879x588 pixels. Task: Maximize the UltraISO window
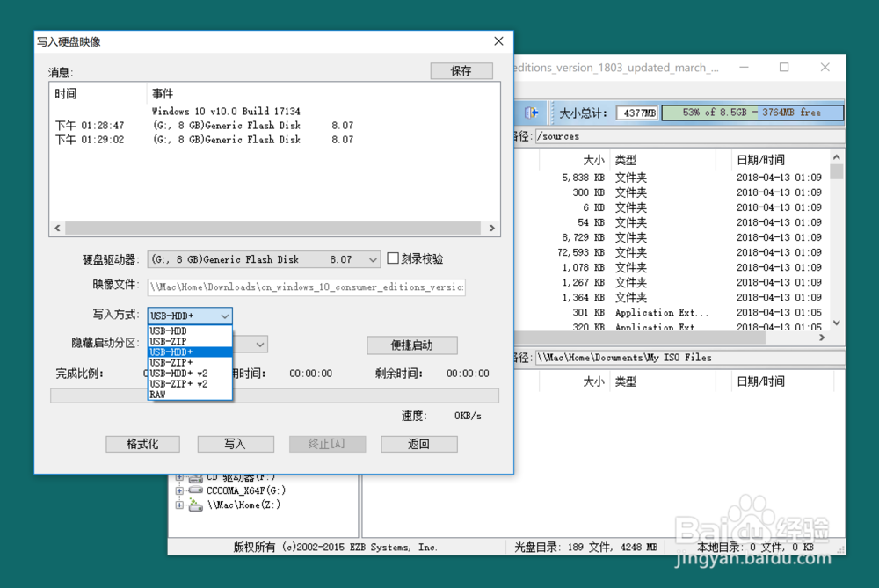click(x=784, y=68)
